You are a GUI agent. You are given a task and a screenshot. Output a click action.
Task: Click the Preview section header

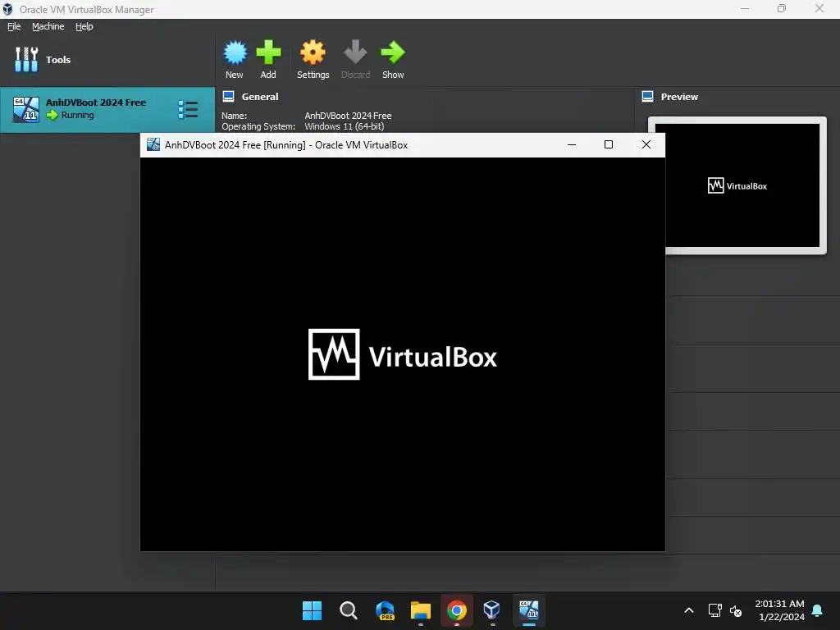tap(679, 97)
